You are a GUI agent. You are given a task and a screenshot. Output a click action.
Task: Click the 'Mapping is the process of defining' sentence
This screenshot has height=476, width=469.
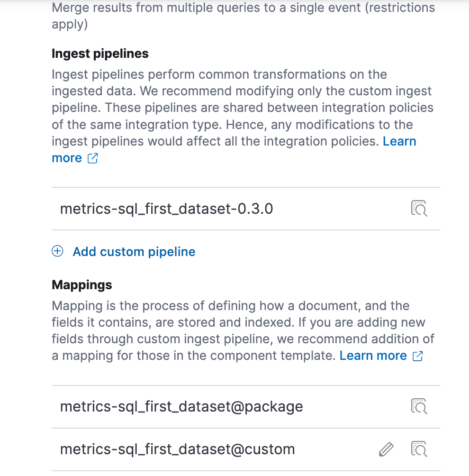230,306
